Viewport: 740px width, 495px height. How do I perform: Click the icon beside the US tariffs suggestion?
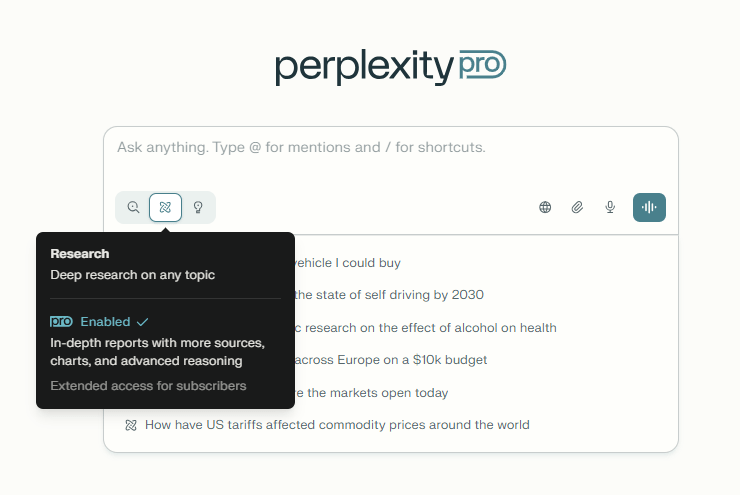point(131,425)
